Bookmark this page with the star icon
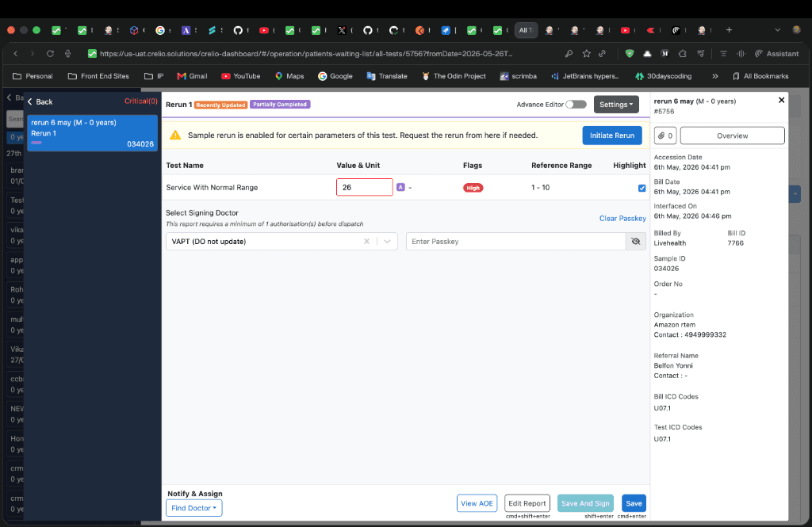Screen dimensions: 812x527 586,53
